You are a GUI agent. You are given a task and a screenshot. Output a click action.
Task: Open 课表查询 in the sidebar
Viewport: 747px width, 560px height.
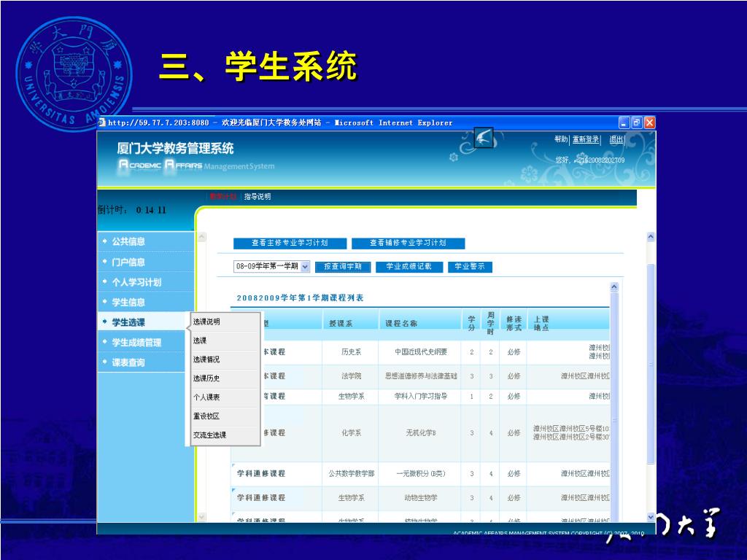click(145, 362)
